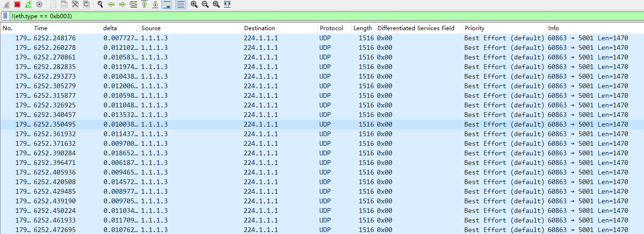Select the packet at time 6252.326925

point(322,105)
